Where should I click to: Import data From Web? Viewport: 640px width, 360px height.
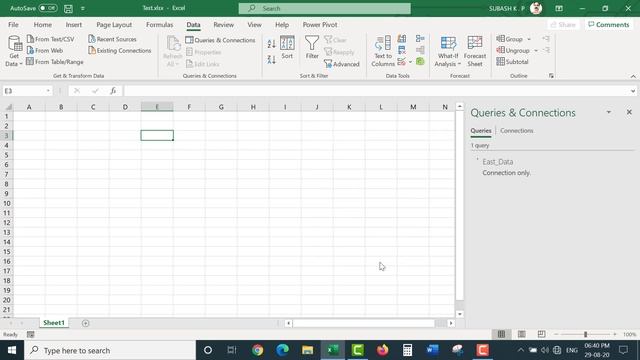(x=45, y=51)
